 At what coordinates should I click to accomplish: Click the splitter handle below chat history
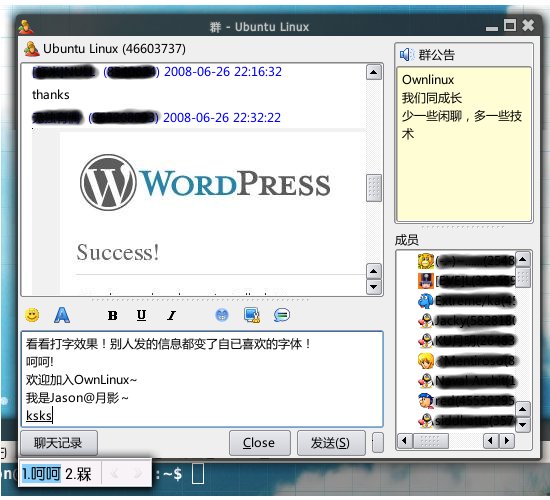click(x=201, y=300)
